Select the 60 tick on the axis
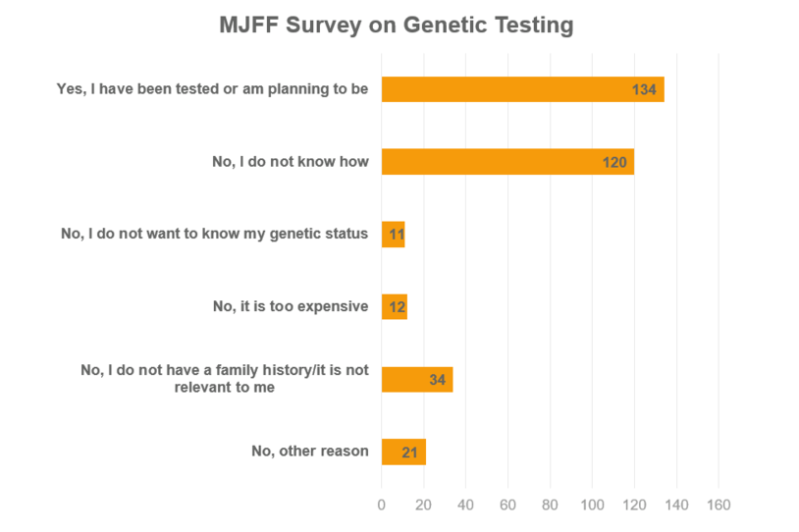This screenshot has width=799, height=532. click(x=507, y=505)
